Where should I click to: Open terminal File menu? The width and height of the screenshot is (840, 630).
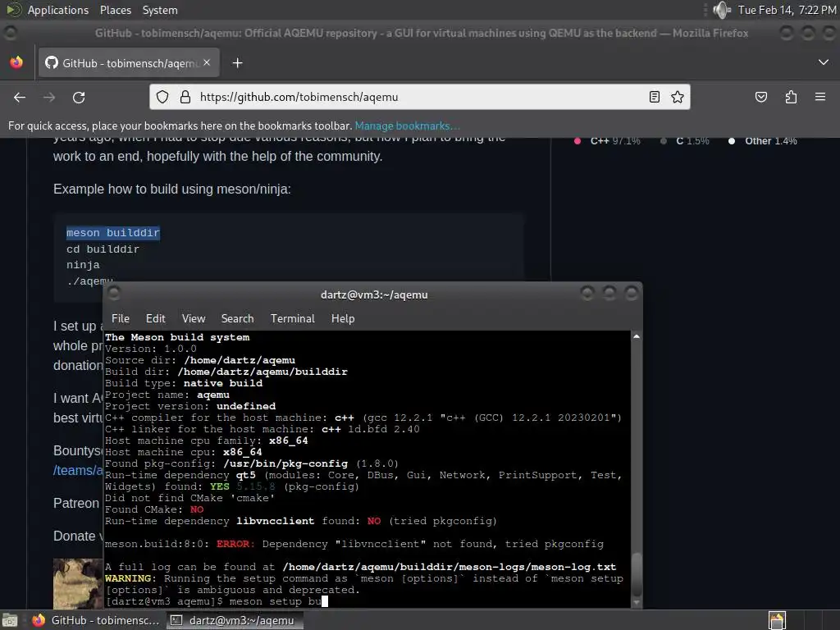point(121,318)
